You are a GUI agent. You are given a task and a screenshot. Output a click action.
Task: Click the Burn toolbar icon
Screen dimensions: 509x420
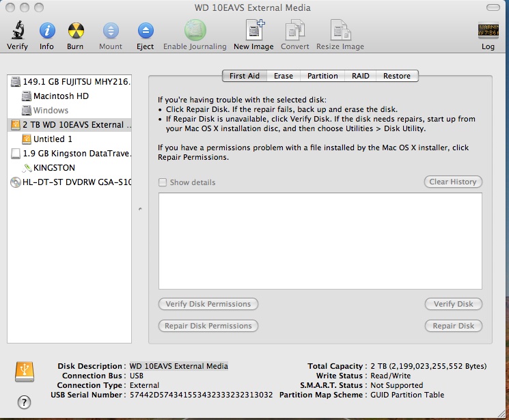tap(76, 31)
